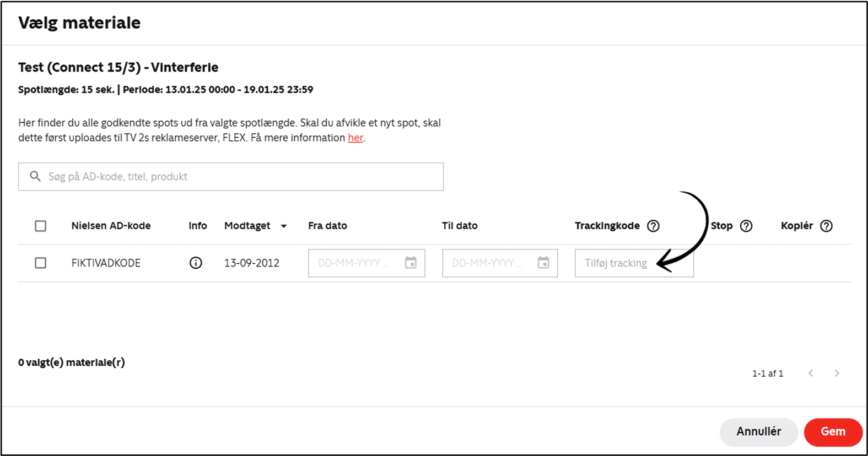The height and width of the screenshot is (456, 868).
Task: Open info icon for FIKTIVADKODE
Action: (196, 263)
